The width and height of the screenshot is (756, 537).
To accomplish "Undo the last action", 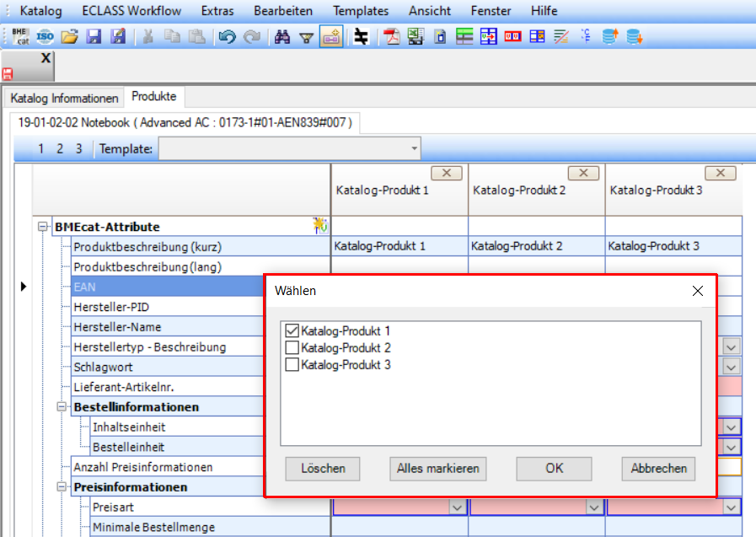I will 227,36.
